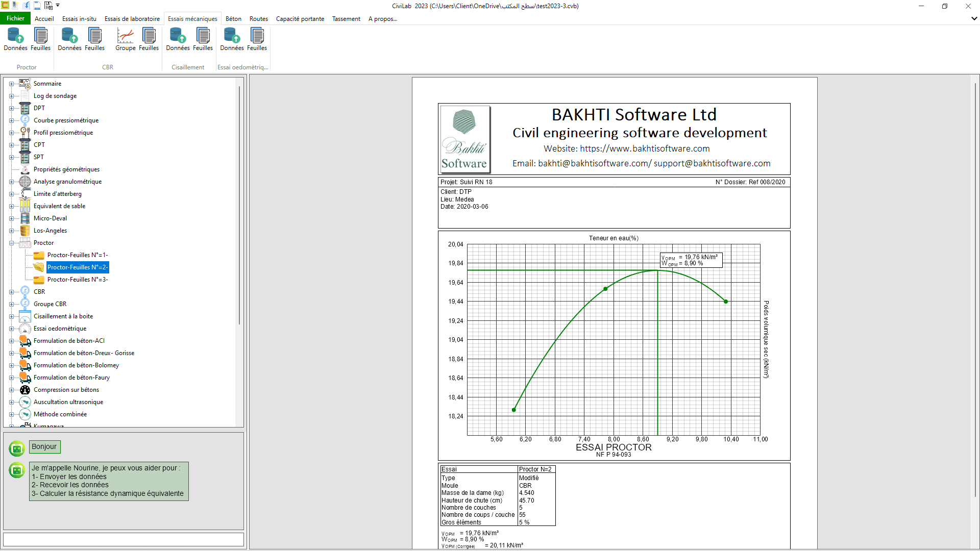Click the Los-Angeles icon
This screenshot has height=551, width=980.
click(x=25, y=230)
